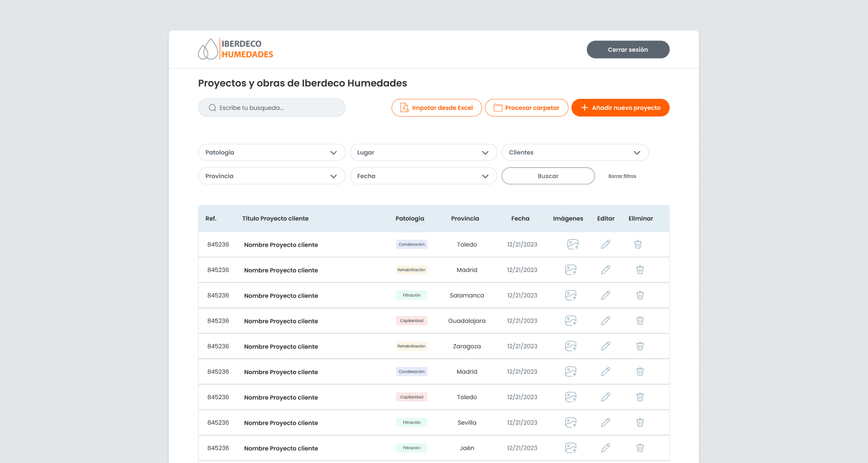The width and height of the screenshot is (868, 463).
Task: Open images for the Zaragoza project row
Action: [x=570, y=346]
